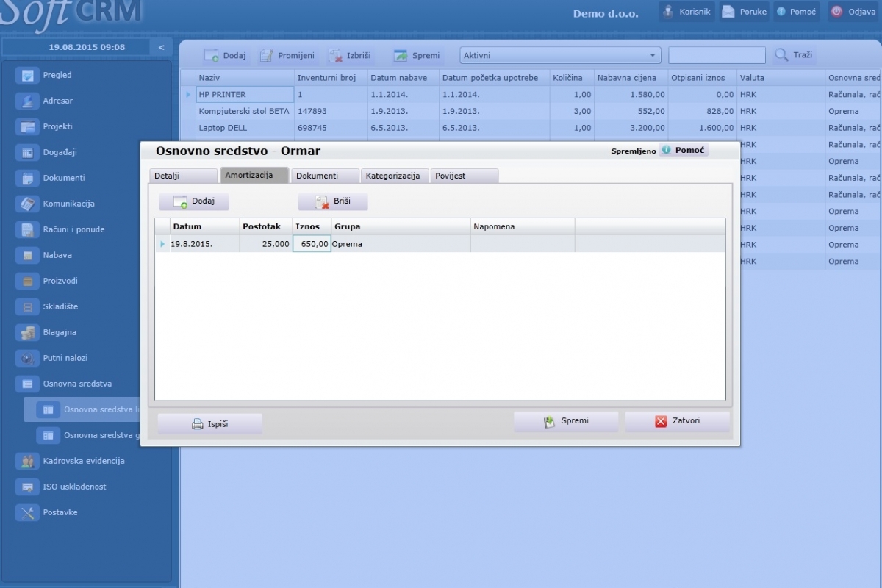Open the Nabava sidebar icon

point(28,255)
